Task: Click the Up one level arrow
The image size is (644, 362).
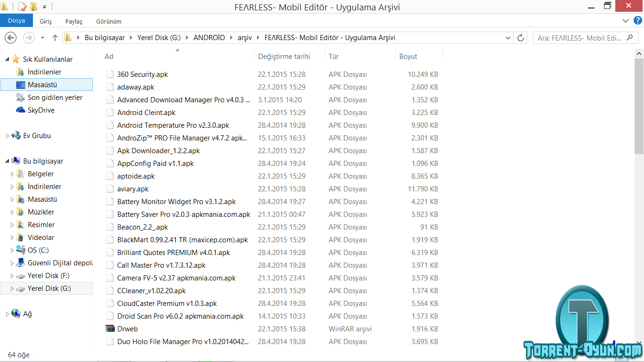Action: pyautogui.click(x=55, y=38)
